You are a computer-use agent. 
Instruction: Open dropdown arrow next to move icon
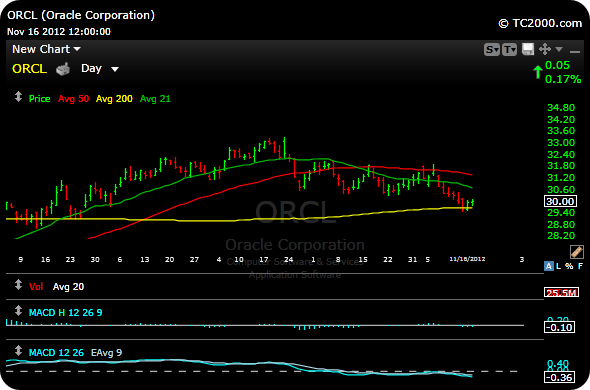pos(559,49)
